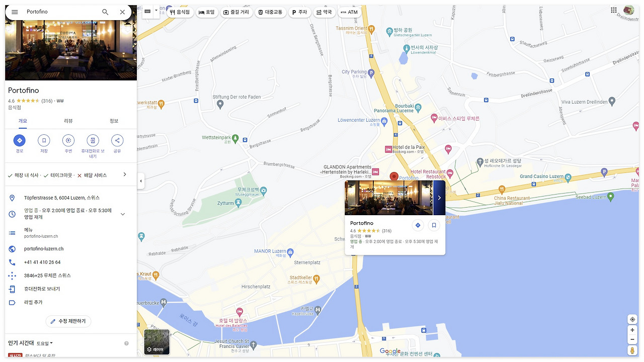Image resolution: width=644 pixels, height=362 pixels.
Task: Switch to the 정보 tab
Action: [x=114, y=121]
